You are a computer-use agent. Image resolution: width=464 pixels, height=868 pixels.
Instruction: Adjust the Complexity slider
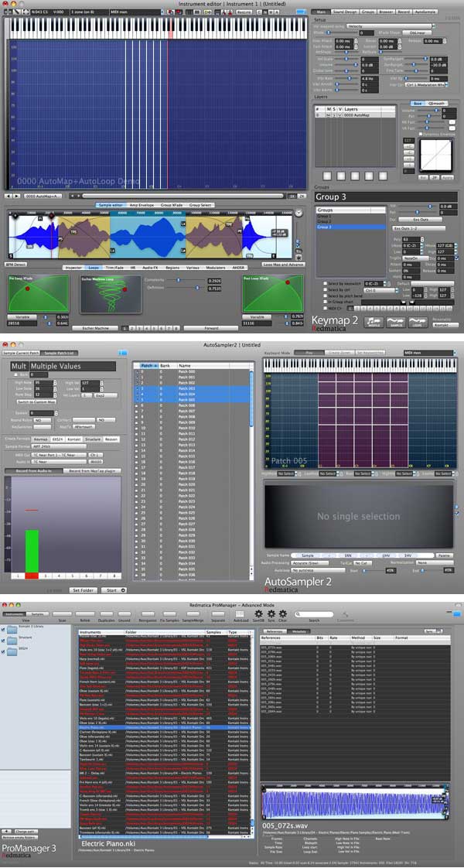(x=186, y=281)
